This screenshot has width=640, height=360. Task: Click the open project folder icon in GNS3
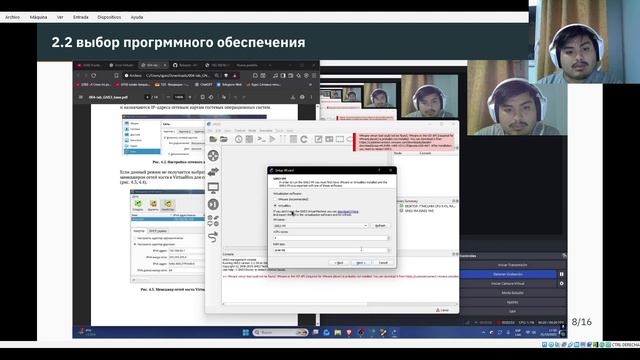click(x=224, y=139)
